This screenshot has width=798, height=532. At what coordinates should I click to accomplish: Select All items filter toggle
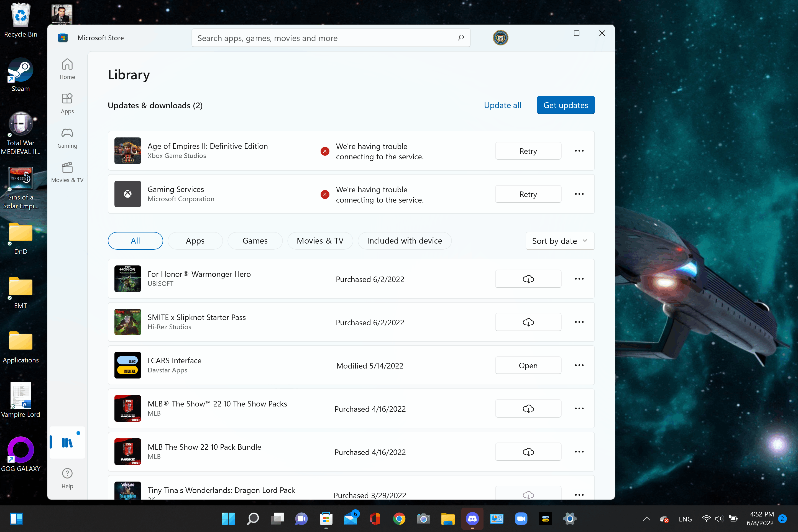135,241
